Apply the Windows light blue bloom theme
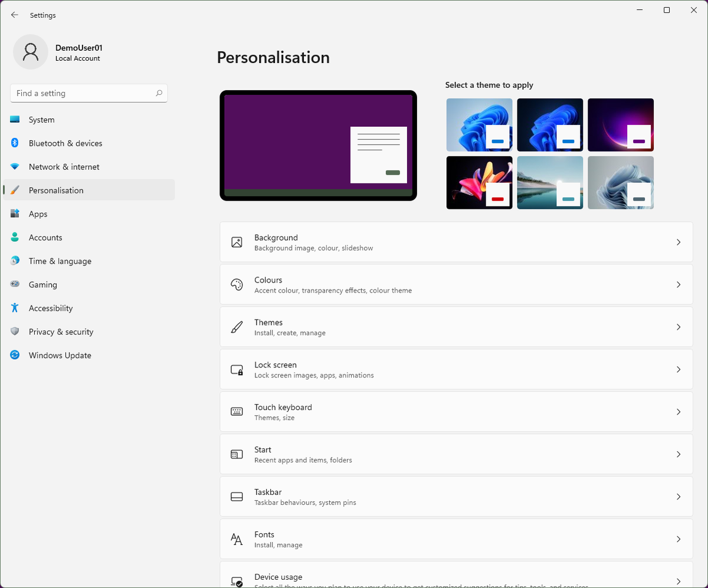Image resolution: width=708 pixels, height=588 pixels. tap(479, 125)
